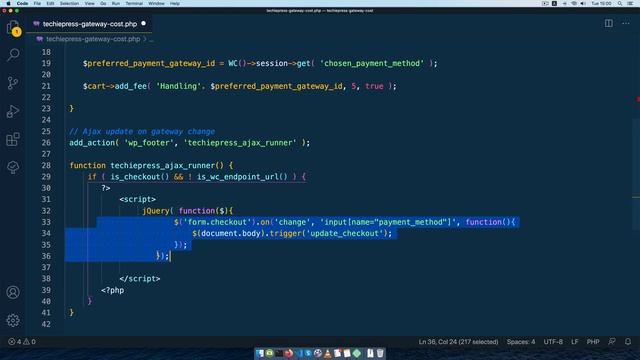Click line number 33 in the gutter
The image size is (640, 360).
(x=46, y=222)
